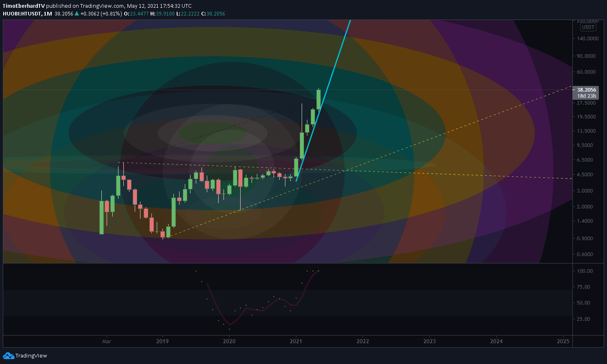Click the open value O:23.4477
This screenshot has height=364, width=607.
click(x=137, y=14)
